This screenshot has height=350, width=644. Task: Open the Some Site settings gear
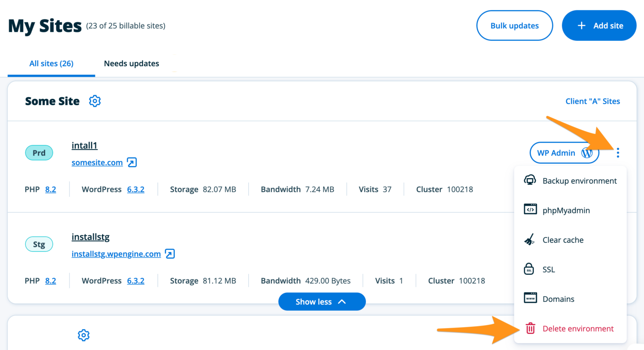[x=94, y=101]
